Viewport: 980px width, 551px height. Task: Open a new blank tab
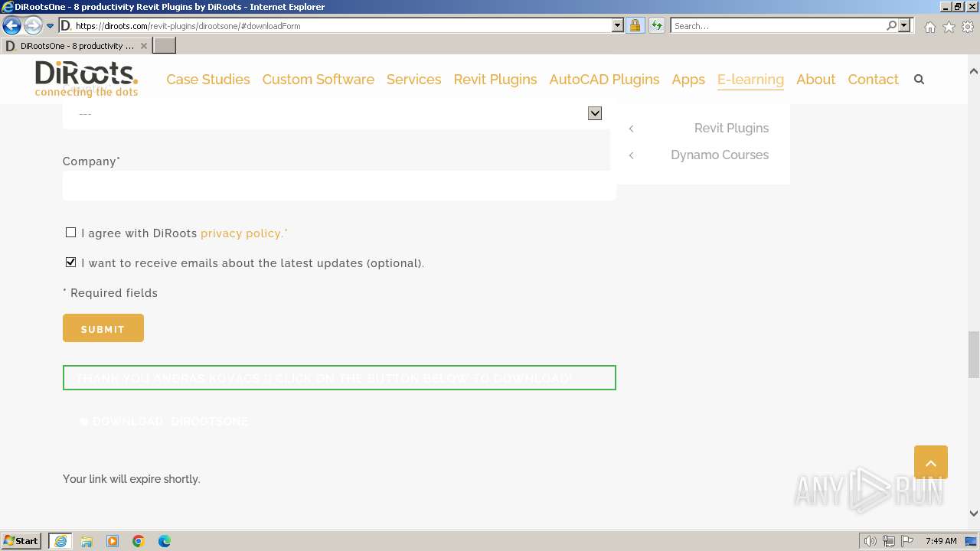point(165,46)
